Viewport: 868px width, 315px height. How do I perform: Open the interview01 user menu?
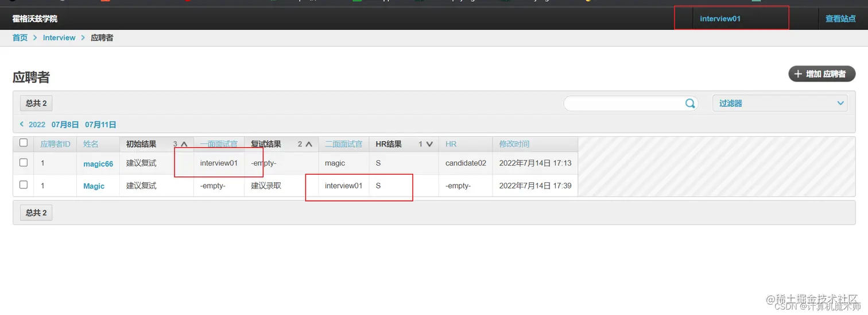[x=720, y=18]
